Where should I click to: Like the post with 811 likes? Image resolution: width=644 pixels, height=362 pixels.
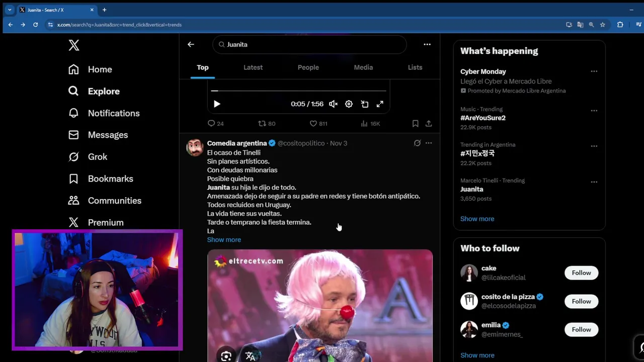[x=318, y=123]
